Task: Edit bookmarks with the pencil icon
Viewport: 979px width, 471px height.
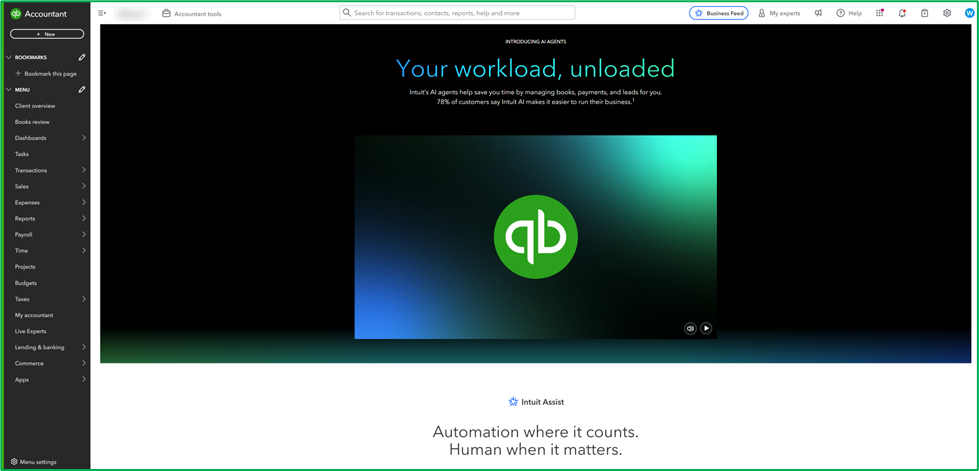Action: (x=82, y=57)
